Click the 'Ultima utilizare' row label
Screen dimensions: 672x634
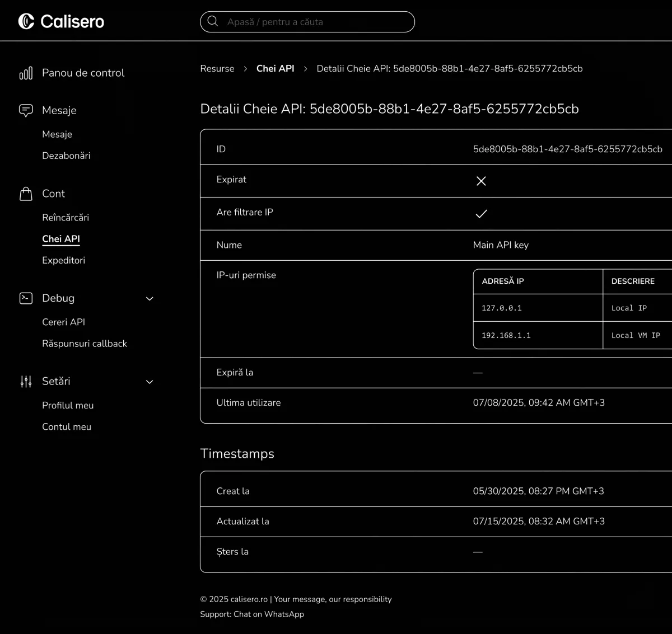pyautogui.click(x=249, y=402)
